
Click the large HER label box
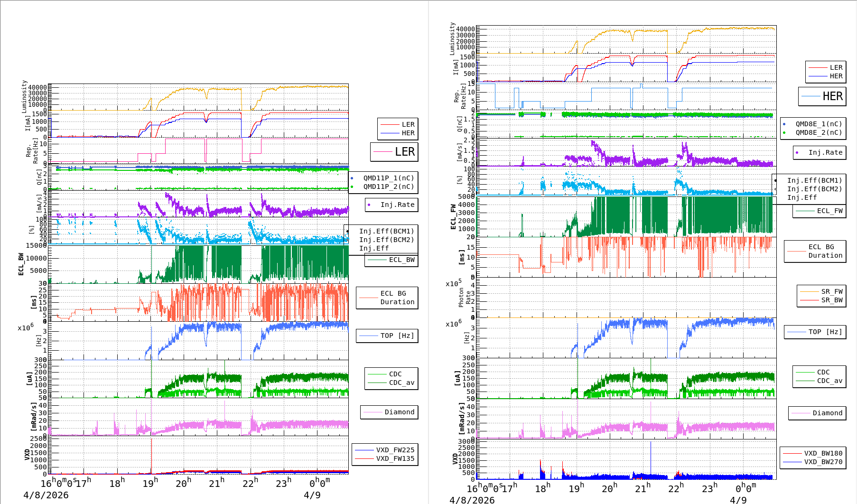click(x=822, y=96)
